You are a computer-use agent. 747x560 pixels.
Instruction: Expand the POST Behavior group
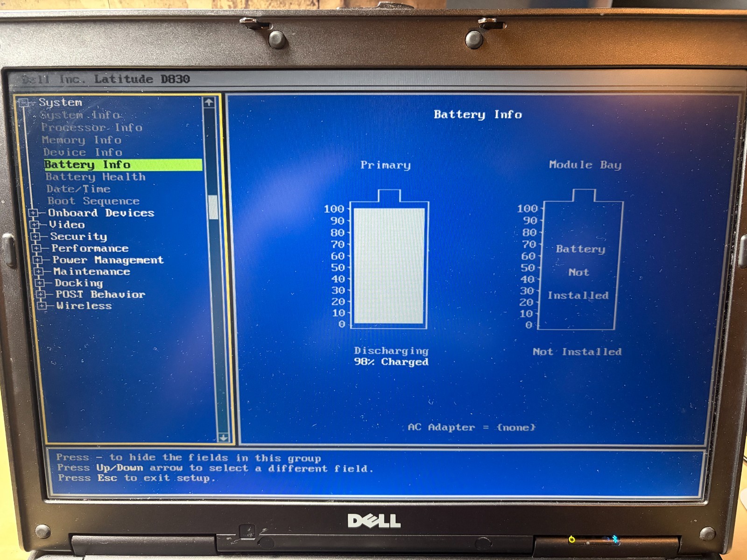tap(41, 294)
